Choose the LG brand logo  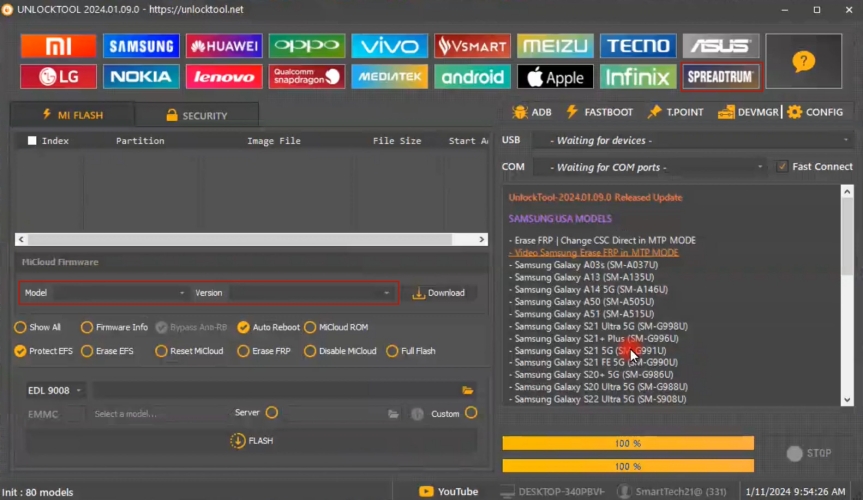point(58,77)
